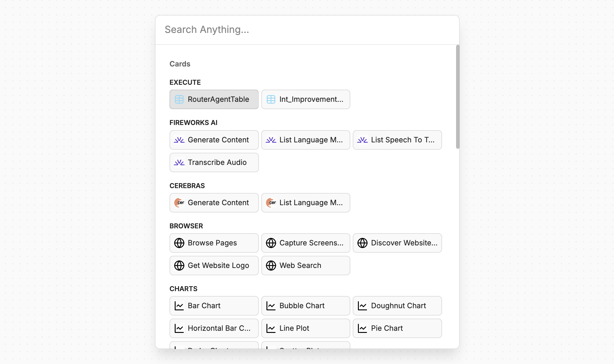
Task: Pick the Get Website Logo card
Action: coord(214,266)
